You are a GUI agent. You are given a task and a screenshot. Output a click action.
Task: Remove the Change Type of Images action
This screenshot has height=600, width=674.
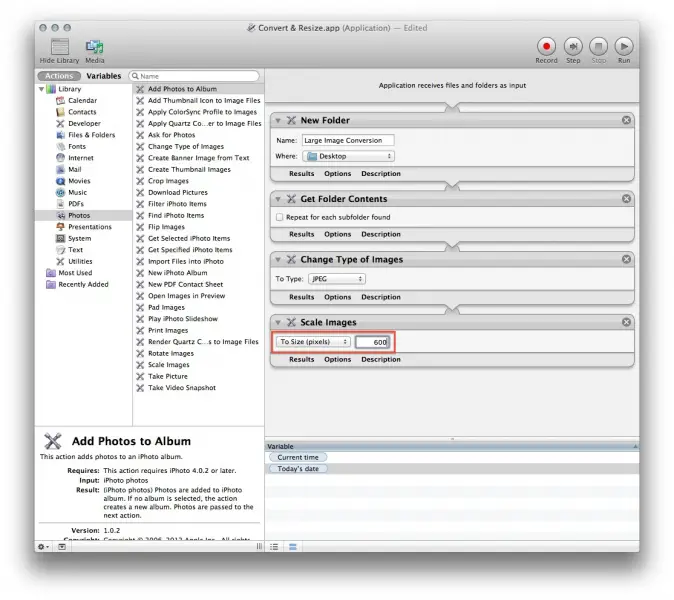[626, 259]
